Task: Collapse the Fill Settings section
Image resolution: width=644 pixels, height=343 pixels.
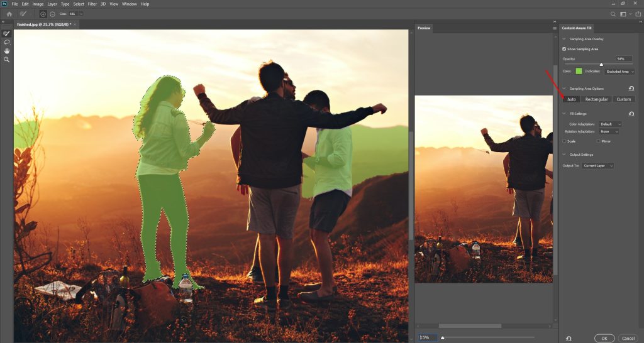Action: point(564,114)
